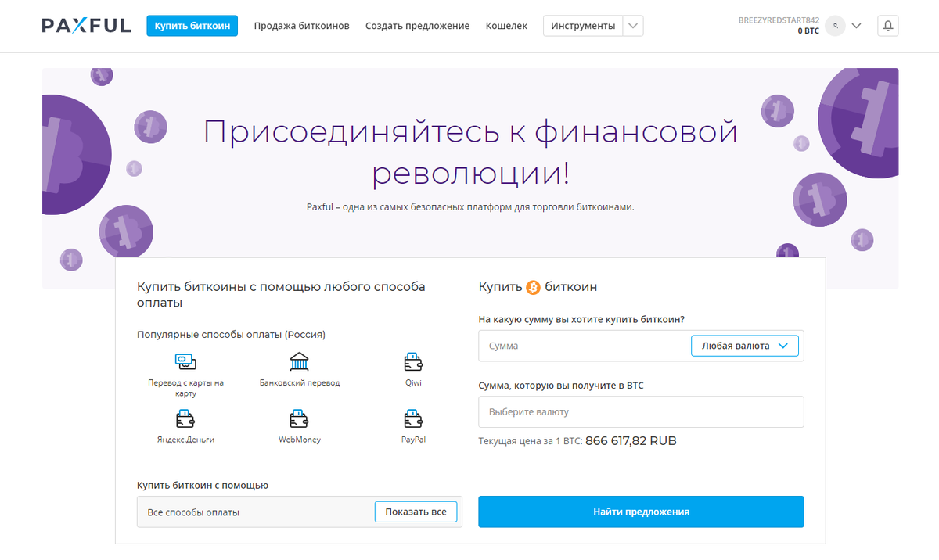The image size is (939, 560).
Task: Click the Сумма, которую вы получите в BTC label
Action: click(x=561, y=386)
